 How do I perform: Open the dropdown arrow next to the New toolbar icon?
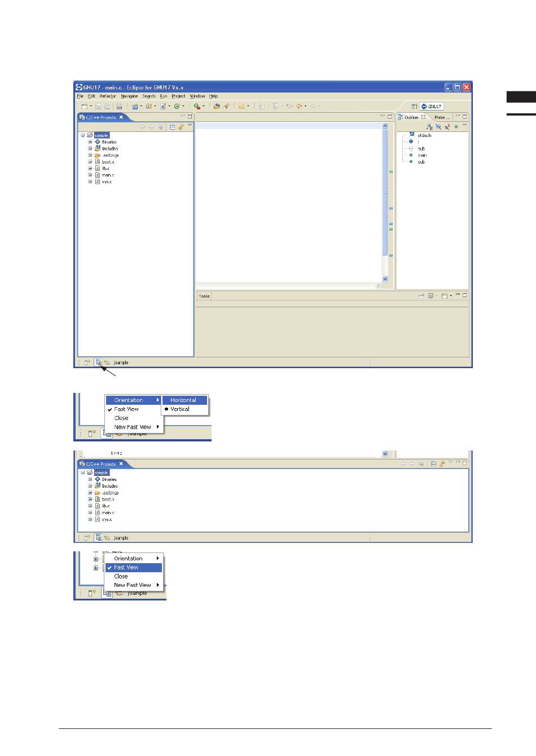coord(91,106)
